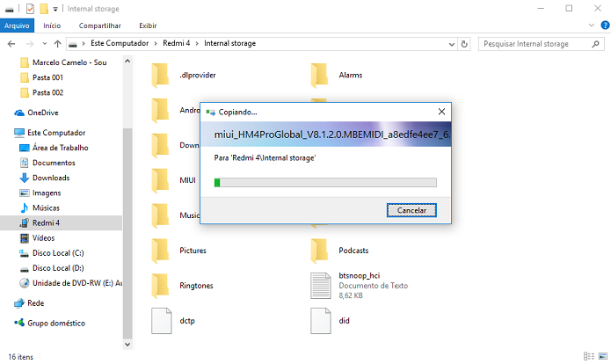This screenshot has width=611, height=364.
Task: Click the New folder quick access icon
Action: tap(44, 9)
